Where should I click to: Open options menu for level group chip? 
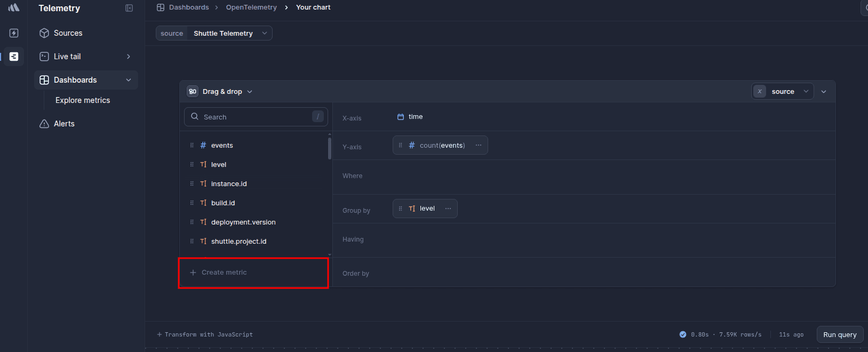(x=448, y=209)
